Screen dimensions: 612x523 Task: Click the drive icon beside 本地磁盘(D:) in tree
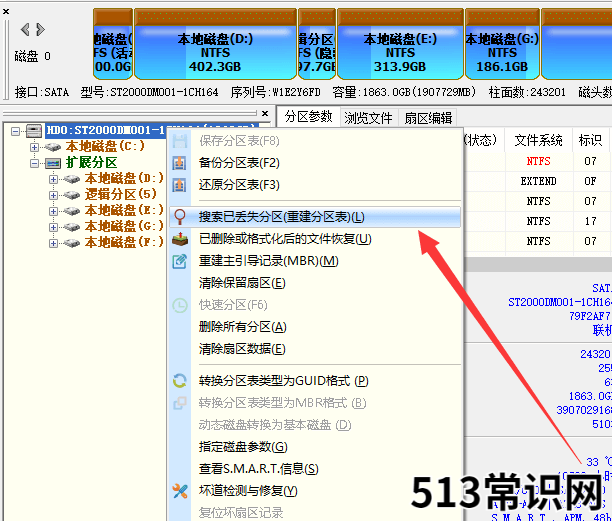[72, 179]
